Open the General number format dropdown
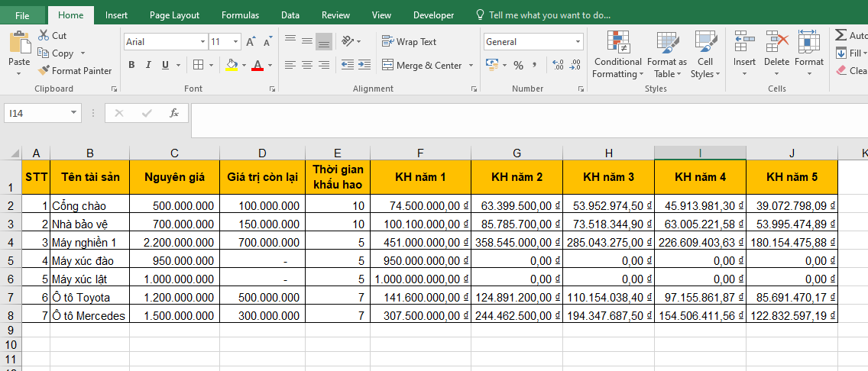 pos(578,42)
